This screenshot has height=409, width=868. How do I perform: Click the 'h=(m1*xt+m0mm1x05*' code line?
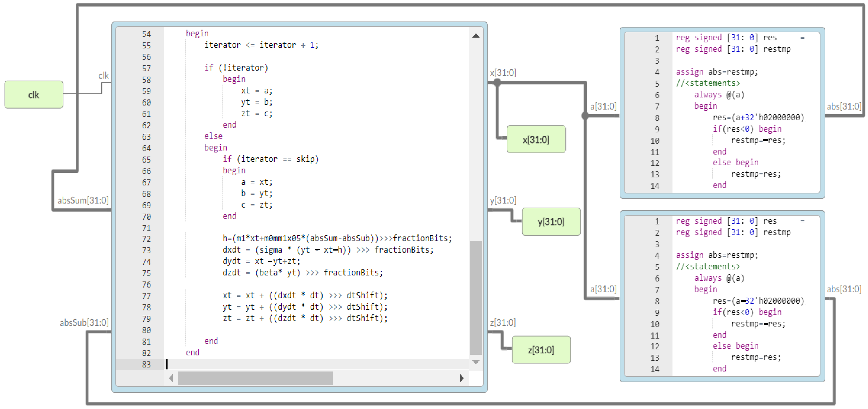click(337, 238)
